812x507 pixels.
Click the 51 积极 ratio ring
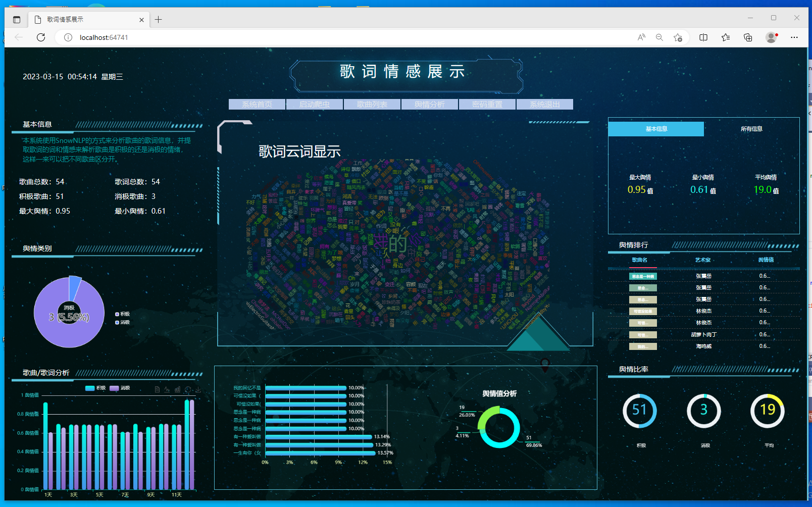pos(639,411)
